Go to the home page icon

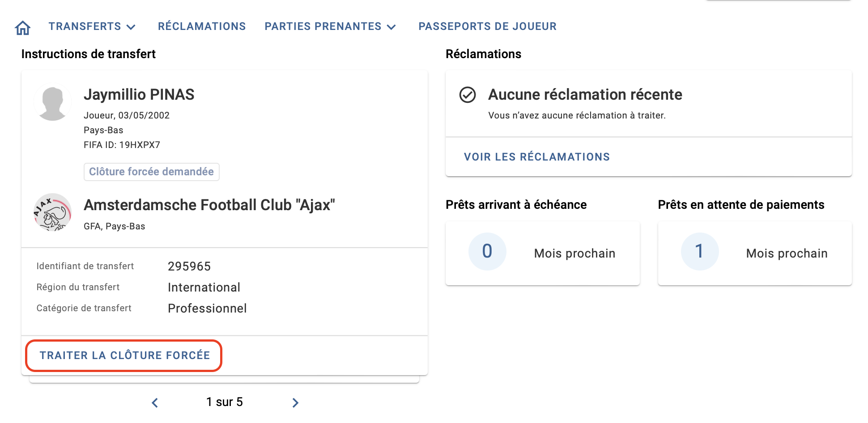(22, 28)
